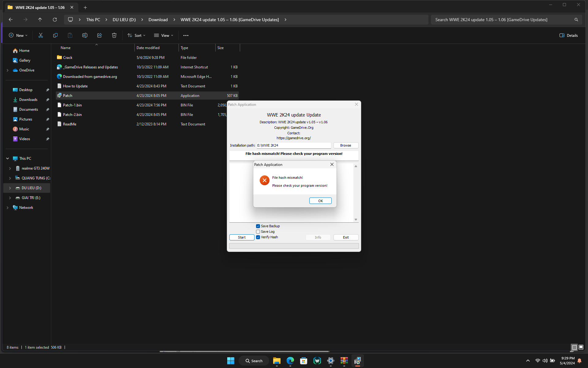Click the Share icon in toolbar
Screen dimensions: 588x368
coord(100,35)
